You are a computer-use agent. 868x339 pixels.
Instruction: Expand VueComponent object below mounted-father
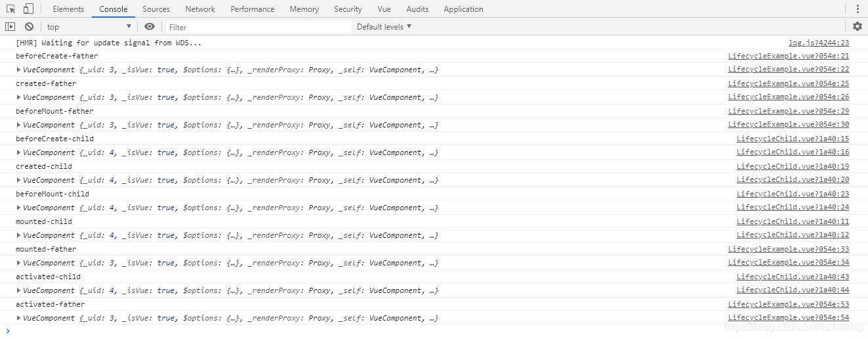point(18,263)
